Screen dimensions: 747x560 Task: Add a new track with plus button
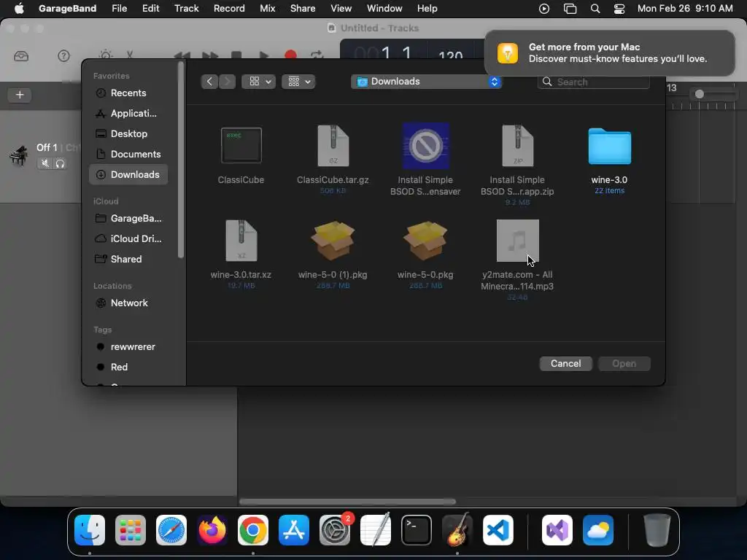click(x=20, y=95)
